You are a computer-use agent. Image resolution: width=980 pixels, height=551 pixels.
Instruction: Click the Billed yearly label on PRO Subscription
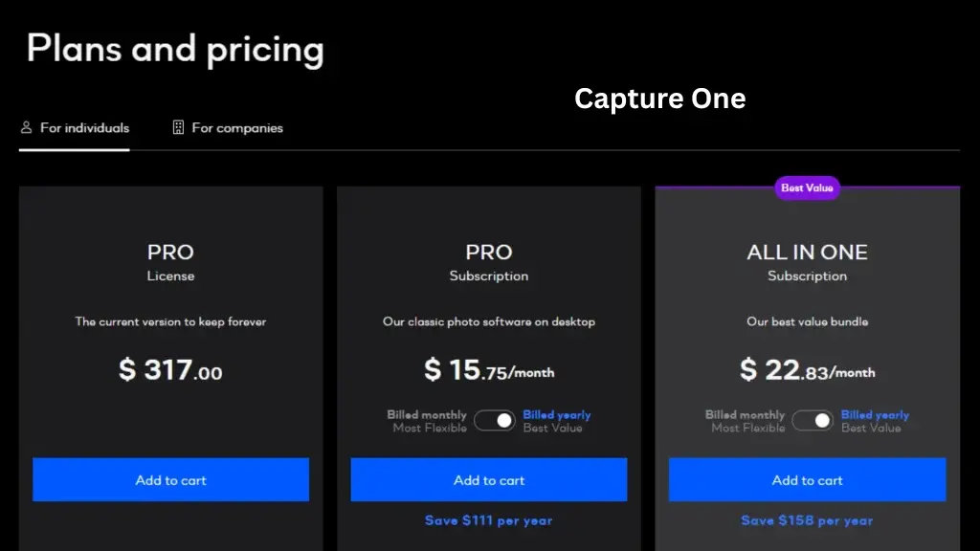[x=558, y=414]
